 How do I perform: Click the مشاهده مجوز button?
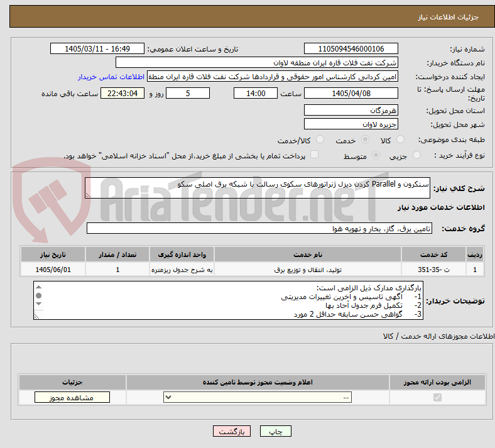point(72,397)
